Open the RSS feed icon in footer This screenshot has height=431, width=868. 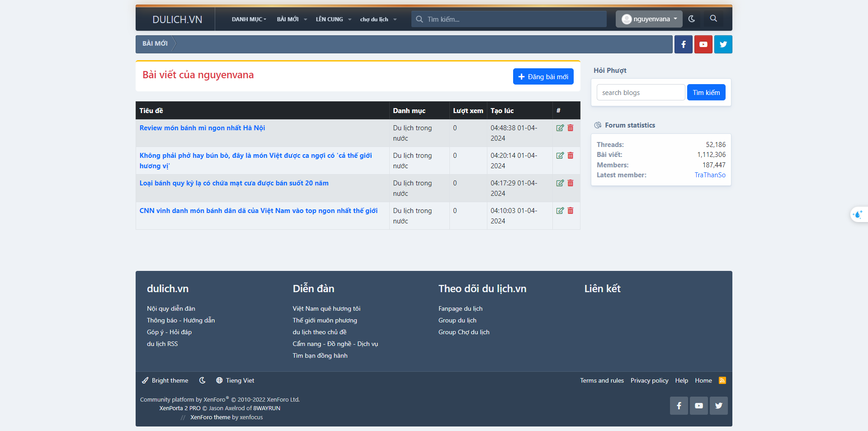tap(722, 380)
